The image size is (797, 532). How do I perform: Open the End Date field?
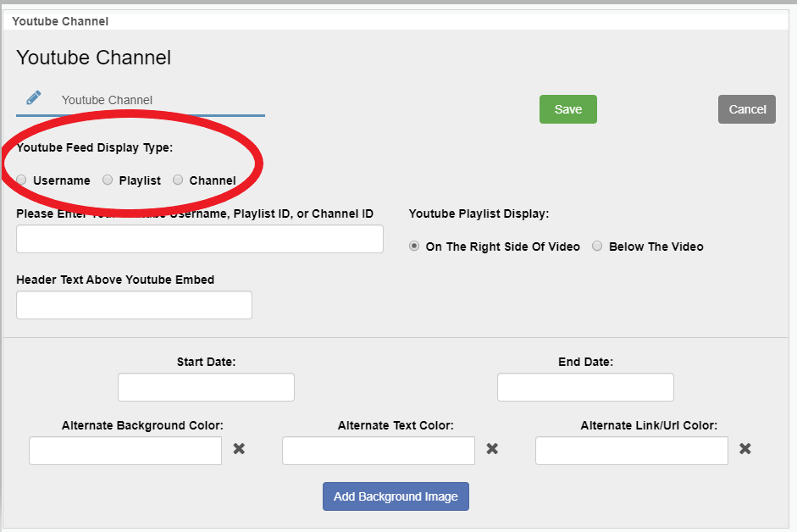click(585, 387)
